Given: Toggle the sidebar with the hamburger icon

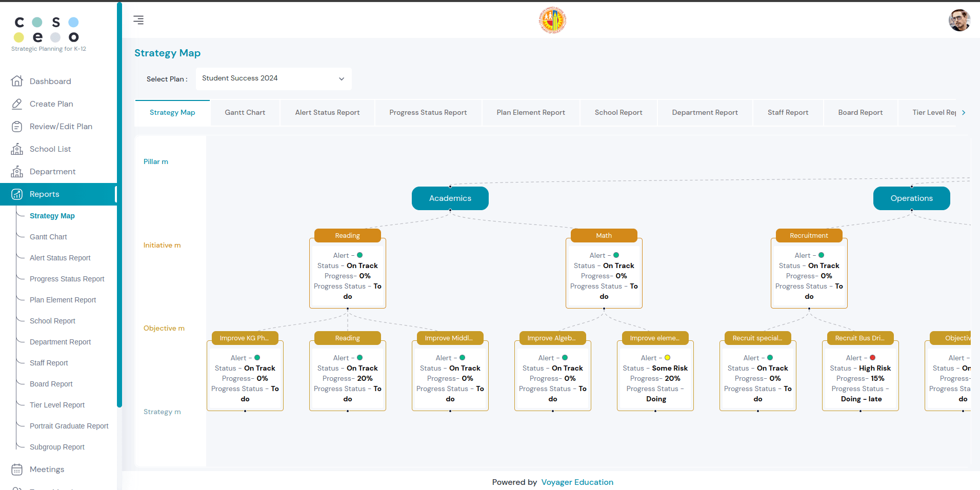Looking at the screenshot, I should tap(138, 19).
